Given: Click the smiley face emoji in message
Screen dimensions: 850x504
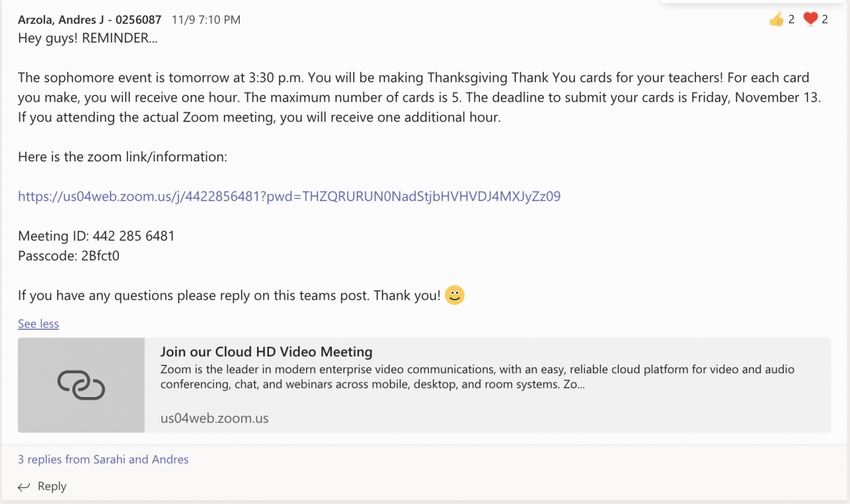Looking at the screenshot, I should pos(454,295).
